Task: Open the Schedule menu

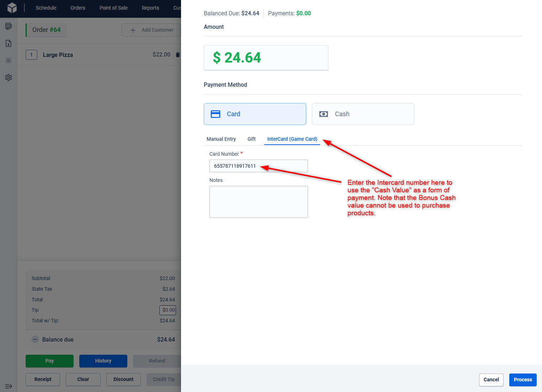Action: [46, 8]
